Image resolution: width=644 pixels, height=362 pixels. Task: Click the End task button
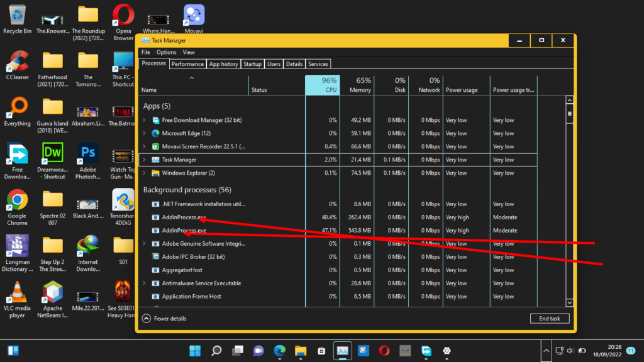click(549, 319)
